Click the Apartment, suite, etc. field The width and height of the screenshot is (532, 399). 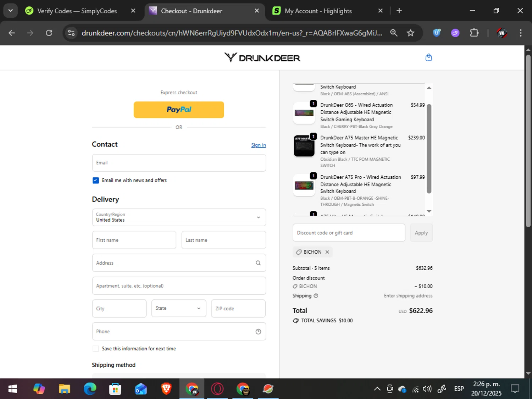pos(179,286)
